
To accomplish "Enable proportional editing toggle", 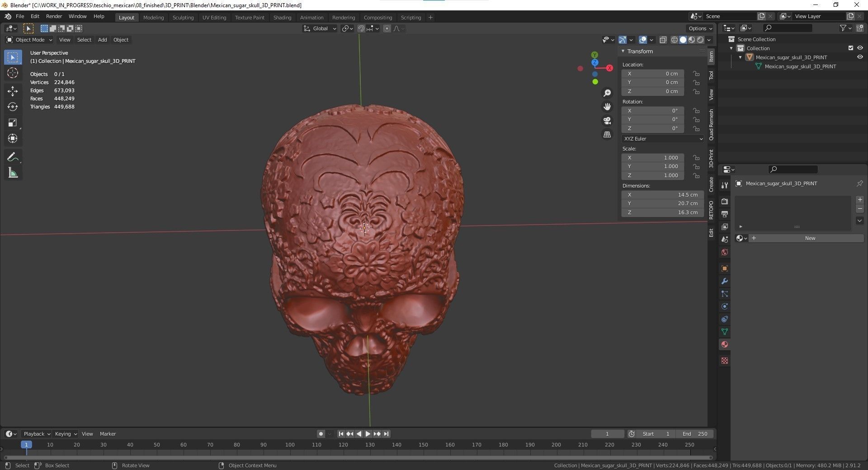I will (x=387, y=28).
